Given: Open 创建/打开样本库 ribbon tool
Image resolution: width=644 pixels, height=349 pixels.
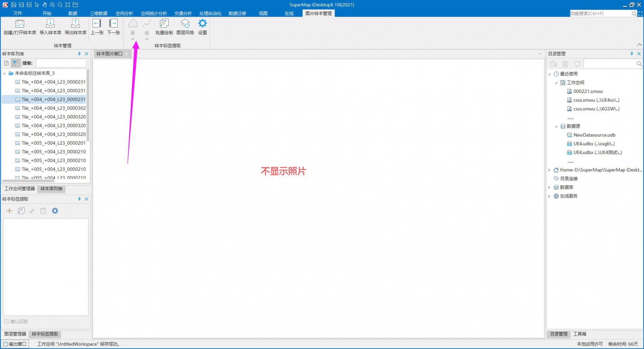Looking at the screenshot, I should tap(20, 27).
